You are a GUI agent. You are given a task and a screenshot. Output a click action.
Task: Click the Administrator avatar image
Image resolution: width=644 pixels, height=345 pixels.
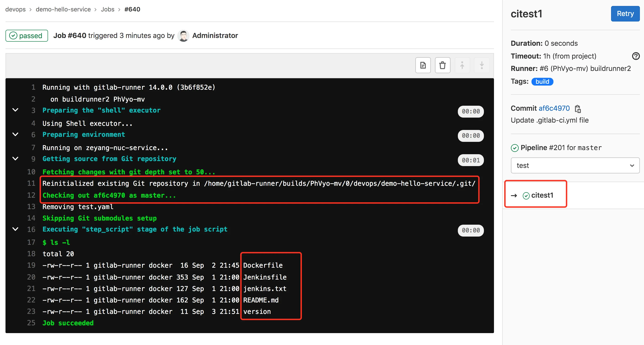183,36
